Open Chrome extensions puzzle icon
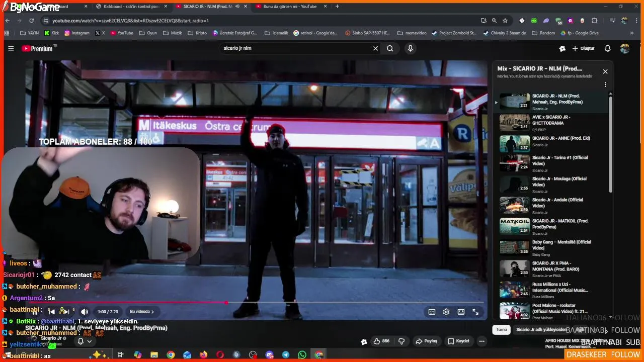Screen dimensions: 644x362 click(595, 21)
